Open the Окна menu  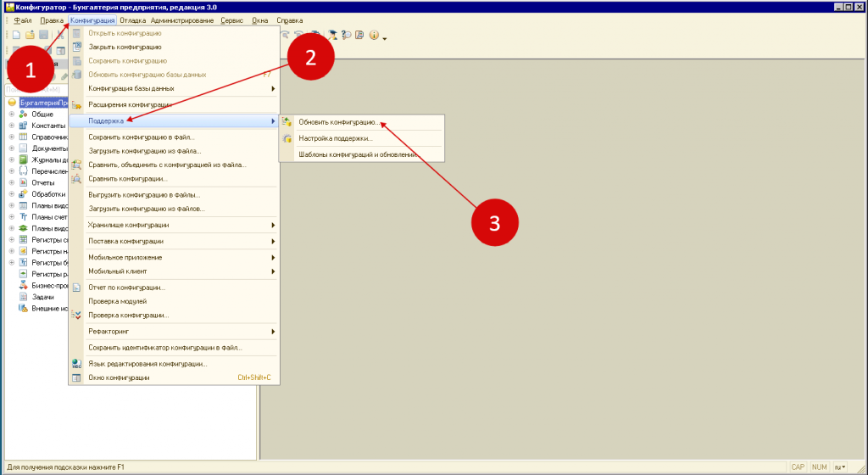pos(260,20)
